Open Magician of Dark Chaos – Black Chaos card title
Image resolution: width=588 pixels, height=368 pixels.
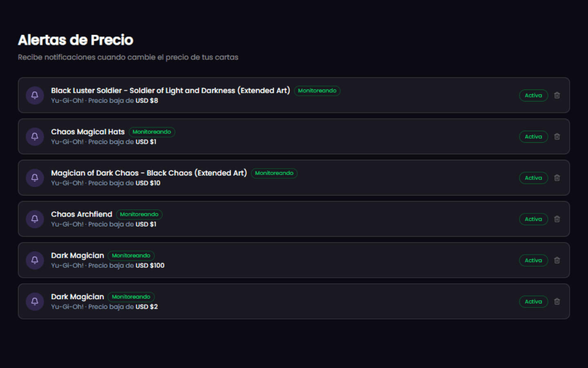point(149,173)
